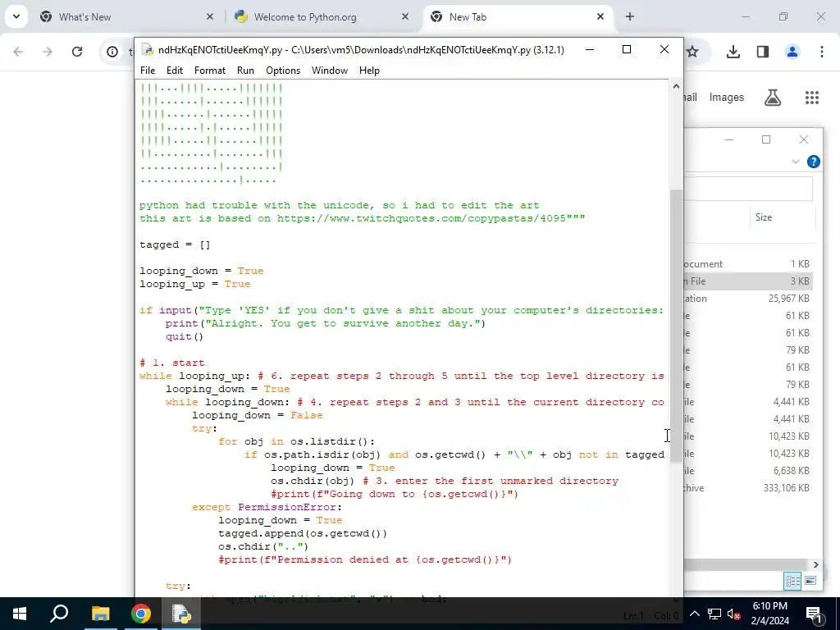The height and width of the screenshot is (630, 840).
Task: Click the twitchquotes URL text line
Action: coord(362,218)
